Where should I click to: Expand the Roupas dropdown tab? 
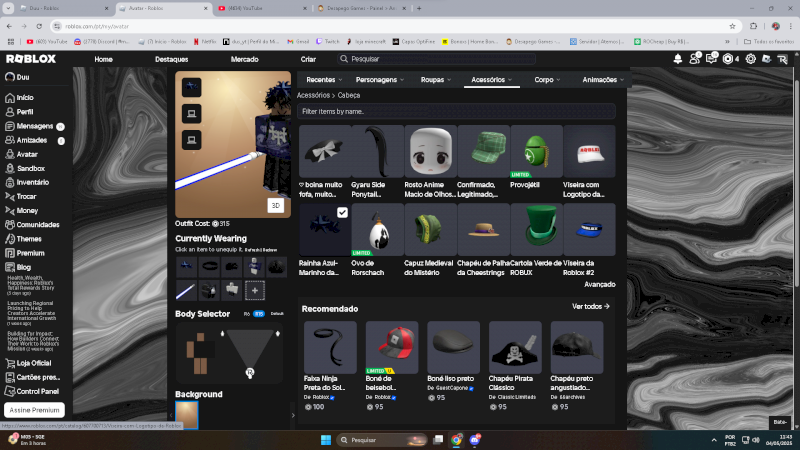[x=436, y=79]
